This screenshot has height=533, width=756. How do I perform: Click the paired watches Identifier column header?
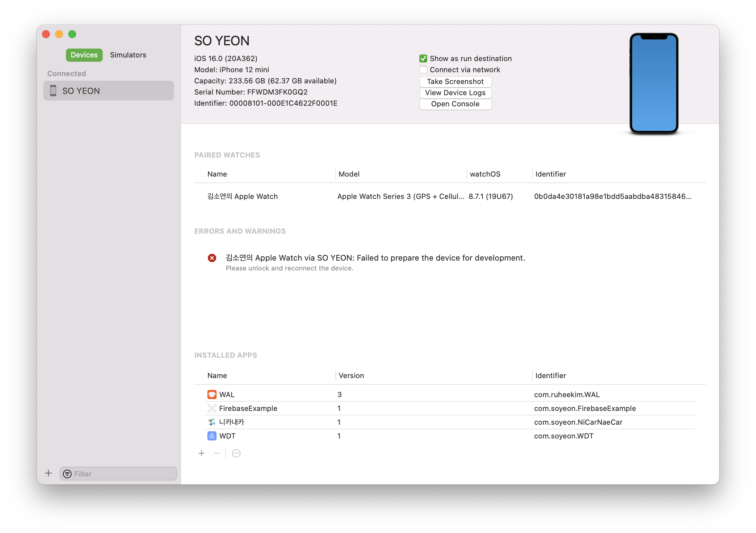tap(550, 174)
